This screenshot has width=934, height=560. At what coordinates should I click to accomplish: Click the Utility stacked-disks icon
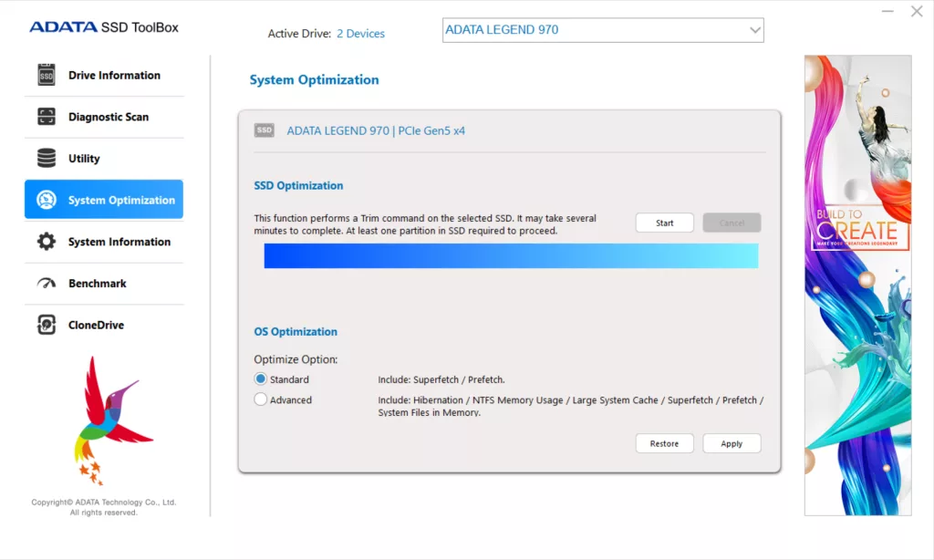click(46, 158)
